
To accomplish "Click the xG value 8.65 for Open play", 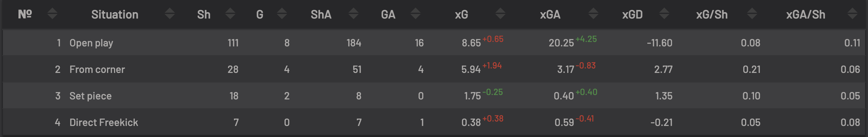I will click(x=471, y=43).
